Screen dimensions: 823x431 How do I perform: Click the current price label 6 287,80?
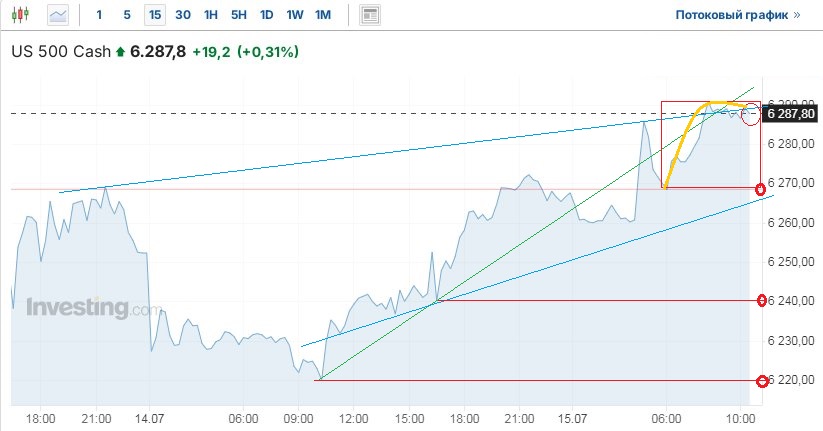791,114
